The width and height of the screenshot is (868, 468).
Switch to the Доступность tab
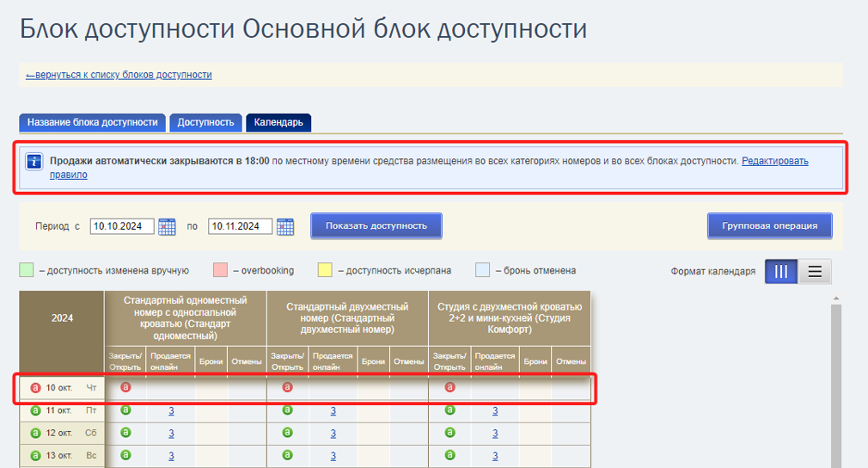coord(206,122)
